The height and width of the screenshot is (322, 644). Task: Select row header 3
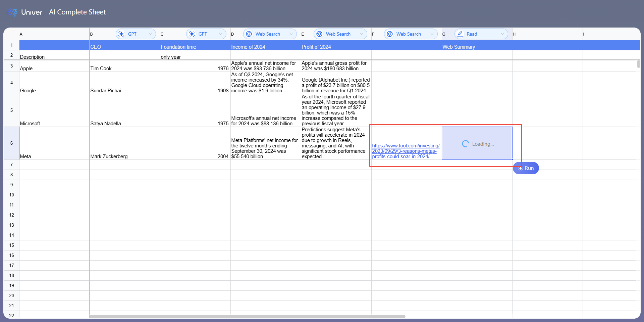[x=11, y=66]
